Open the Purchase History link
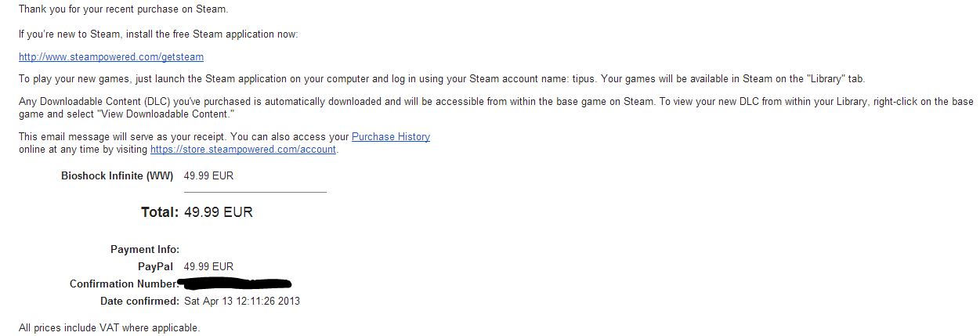Screen dimensions: 980x336 pos(390,137)
